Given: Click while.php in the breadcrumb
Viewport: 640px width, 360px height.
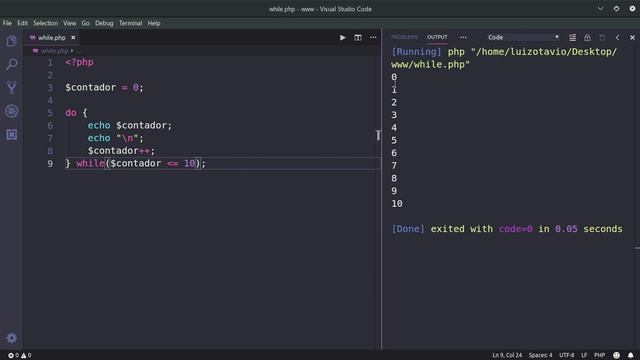Looking at the screenshot, I should (x=54, y=51).
